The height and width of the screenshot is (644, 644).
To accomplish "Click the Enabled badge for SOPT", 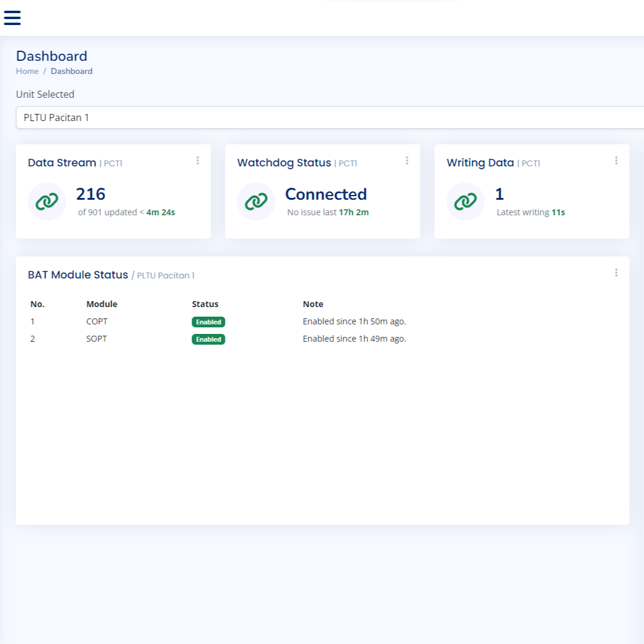I will 208,339.
